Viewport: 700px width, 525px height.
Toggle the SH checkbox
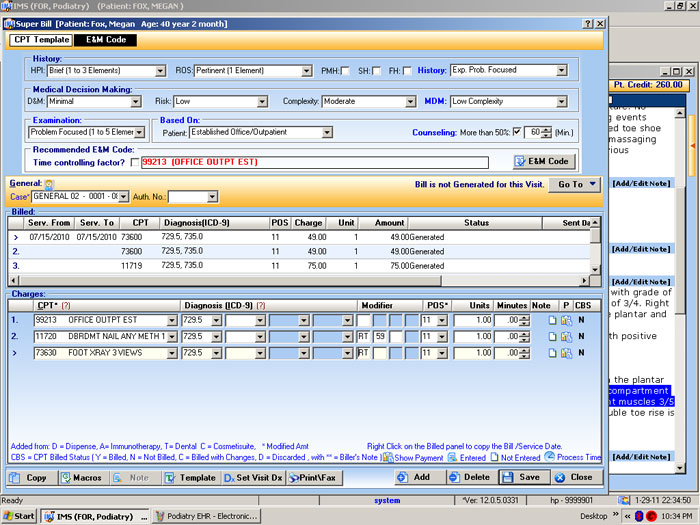pos(376,71)
